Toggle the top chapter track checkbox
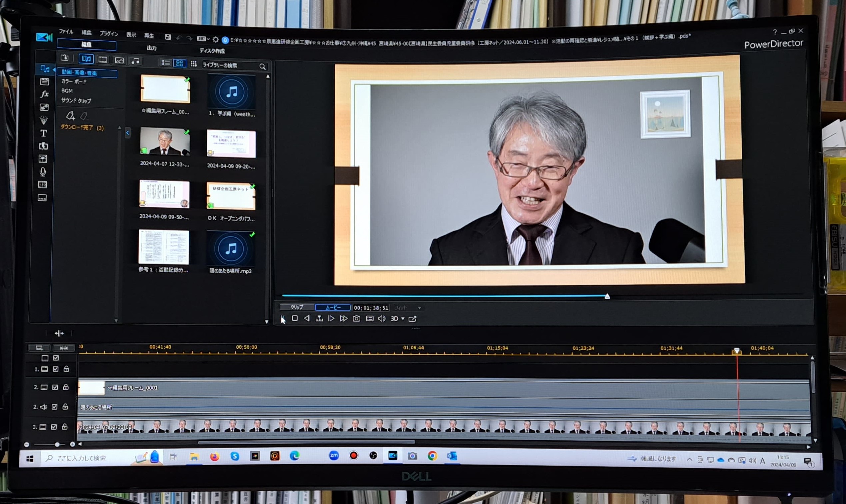Image resolution: width=846 pixels, height=504 pixels. [56, 358]
